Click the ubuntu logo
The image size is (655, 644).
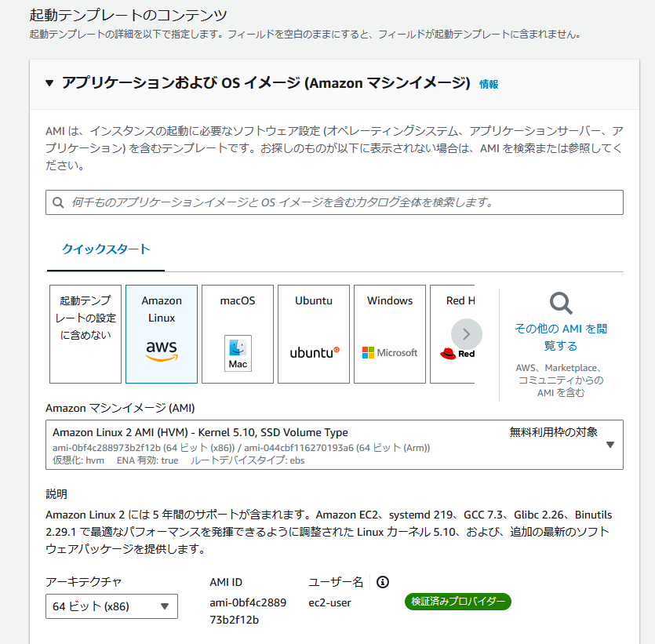(315, 353)
